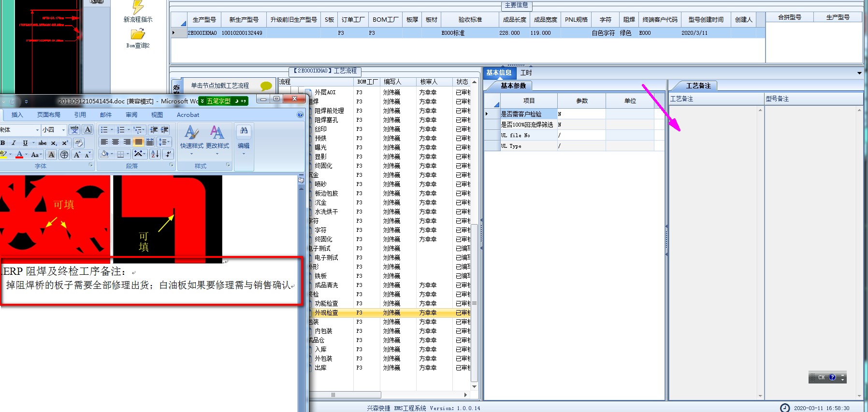Open the numbered list dropdown arrow
This screenshot has width=868, height=412.
click(x=129, y=129)
